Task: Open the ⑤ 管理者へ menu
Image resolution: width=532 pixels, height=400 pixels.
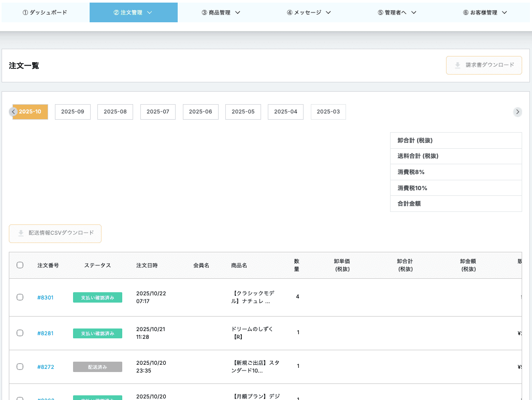Action: (397, 12)
